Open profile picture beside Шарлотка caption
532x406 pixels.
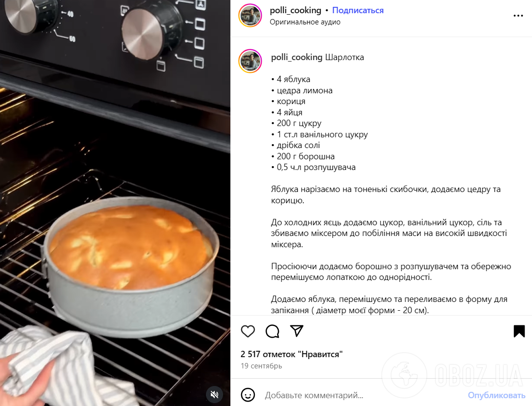[x=250, y=61]
